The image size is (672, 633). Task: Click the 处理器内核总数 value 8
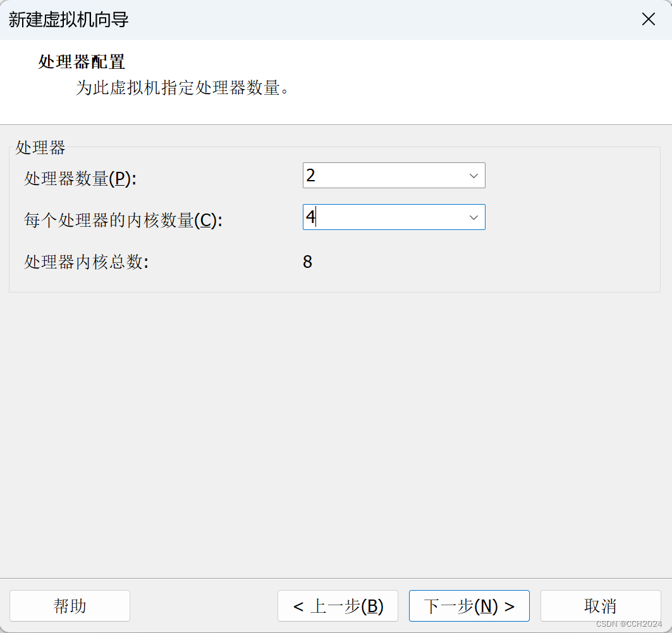[307, 262]
